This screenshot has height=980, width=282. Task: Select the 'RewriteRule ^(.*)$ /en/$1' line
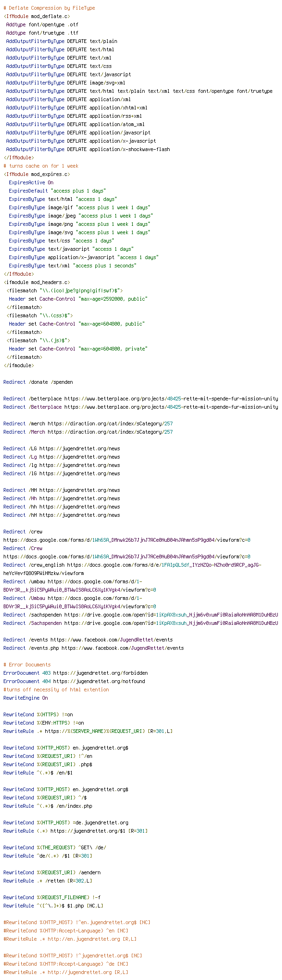tap(38, 773)
